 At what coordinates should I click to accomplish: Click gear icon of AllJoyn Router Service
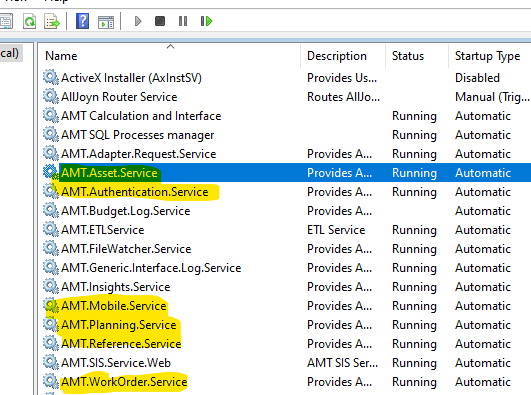51,96
